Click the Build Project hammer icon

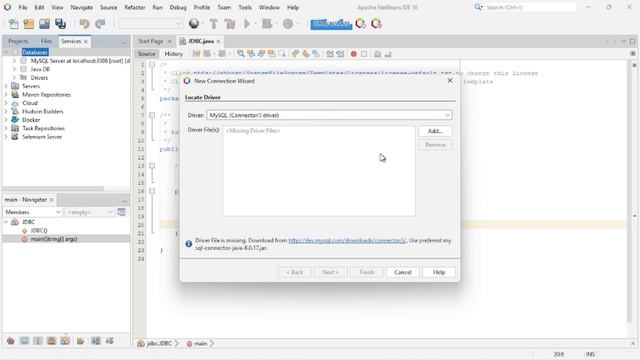point(213,24)
